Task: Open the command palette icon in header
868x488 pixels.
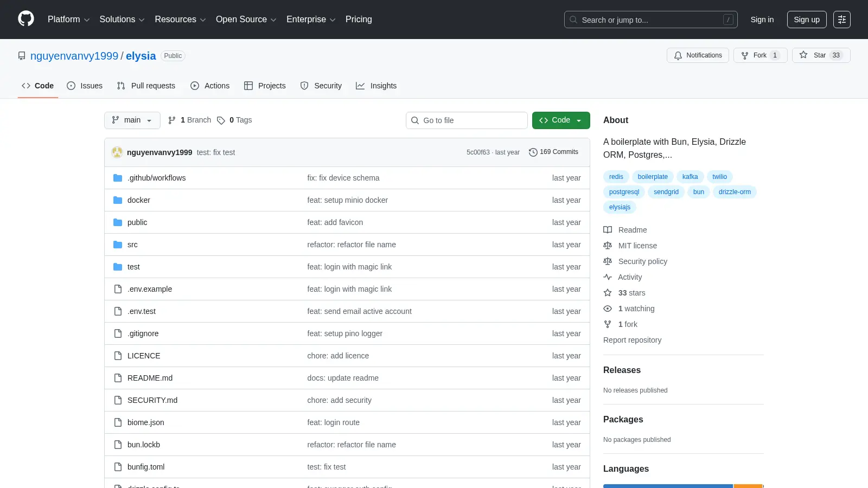Action: pyautogui.click(x=842, y=20)
